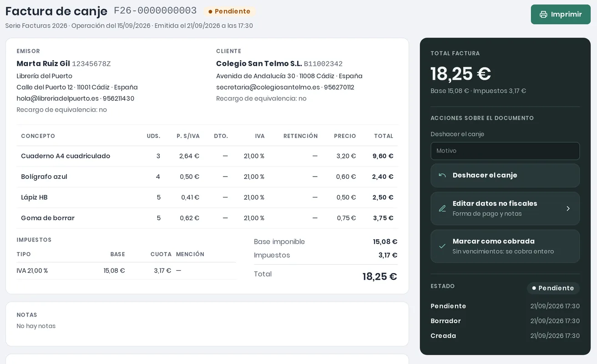Click the hola@libreriadelpuerto.es contact line

[76, 99]
